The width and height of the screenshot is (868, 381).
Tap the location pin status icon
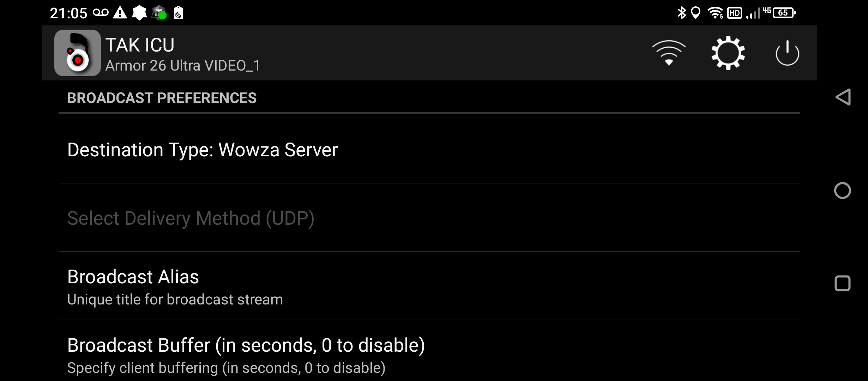pyautogui.click(x=695, y=13)
